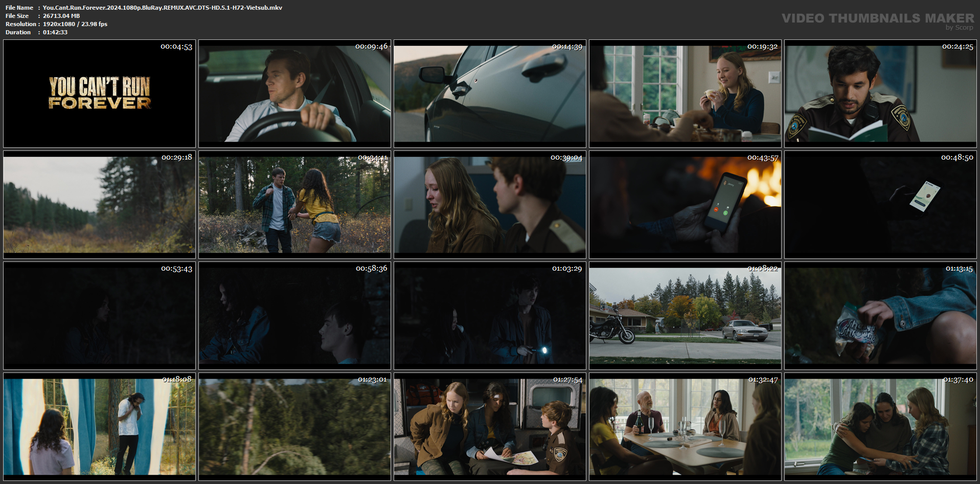The width and height of the screenshot is (980, 484).
Task: Select the 01:13:15 snack bag thumbnail
Action: [x=880, y=316]
